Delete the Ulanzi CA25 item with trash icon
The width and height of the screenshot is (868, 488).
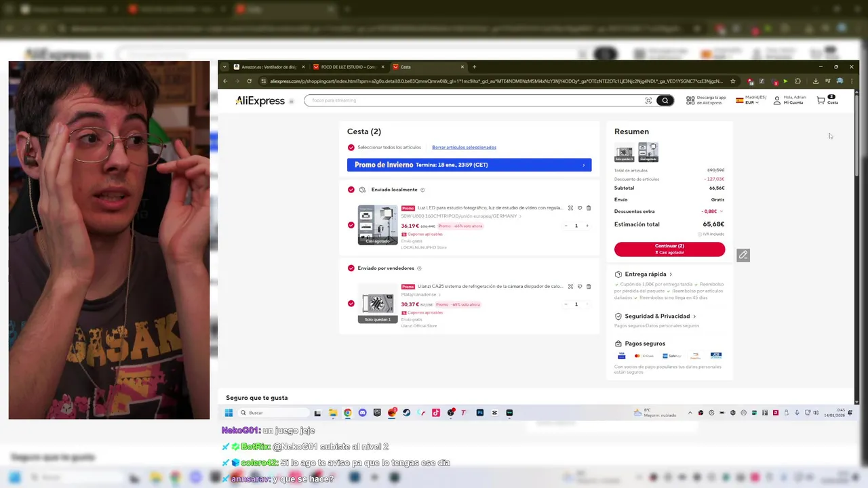(x=589, y=287)
